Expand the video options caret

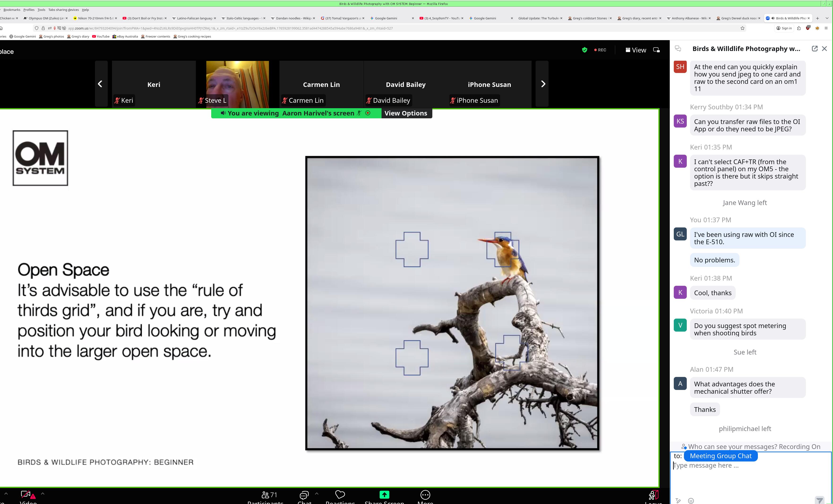tap(43, 494)
